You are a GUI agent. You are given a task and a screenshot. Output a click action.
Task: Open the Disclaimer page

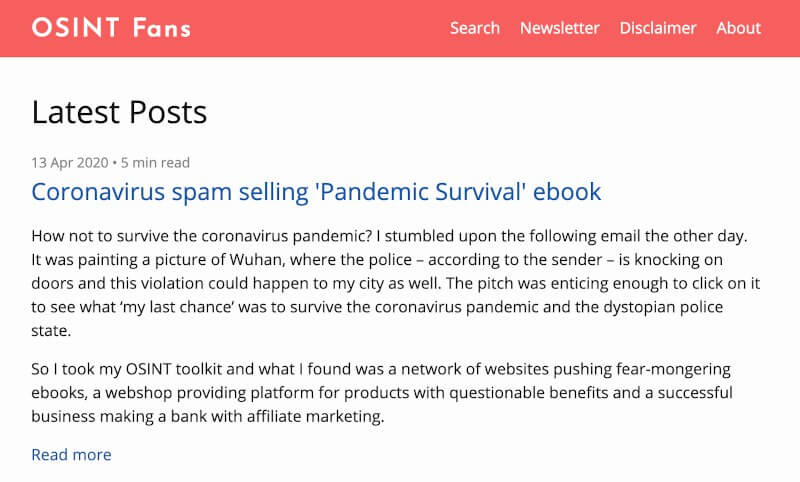click(658, 28)
